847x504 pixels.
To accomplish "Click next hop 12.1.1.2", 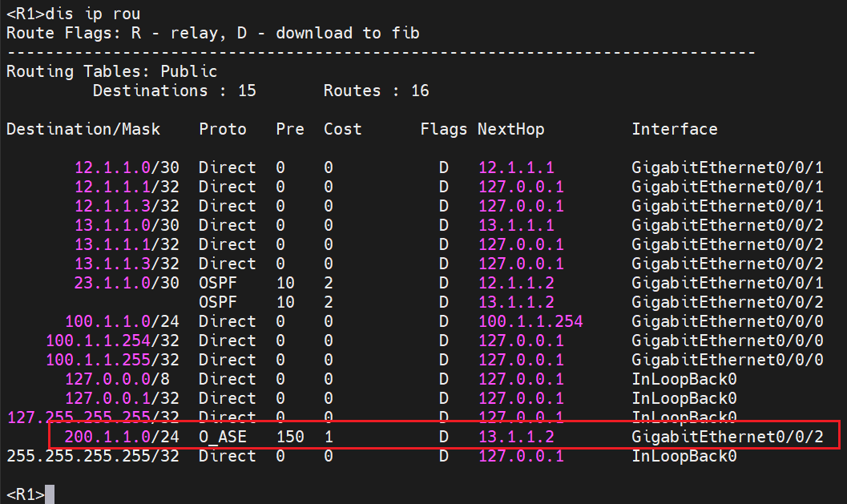I will (x=516, y=283).
